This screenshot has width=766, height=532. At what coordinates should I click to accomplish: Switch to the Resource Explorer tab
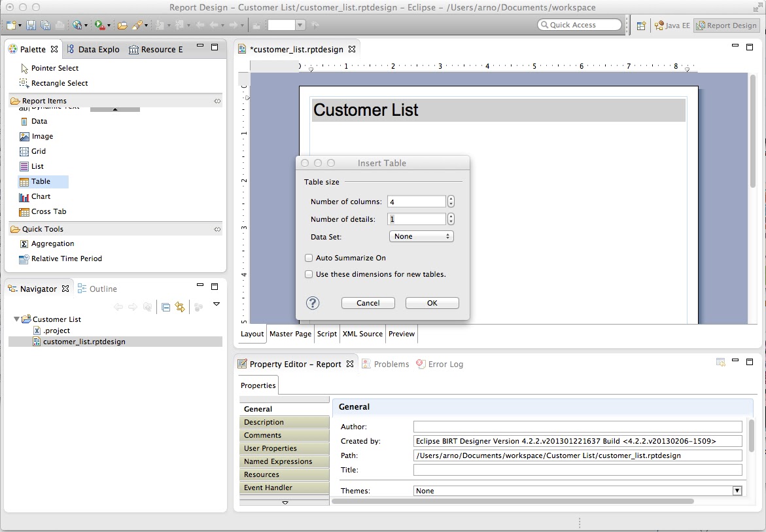(x=156, y=49)
